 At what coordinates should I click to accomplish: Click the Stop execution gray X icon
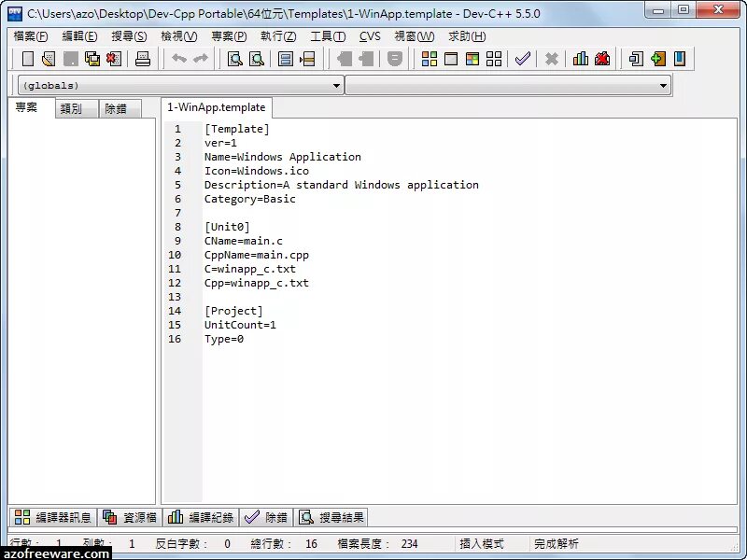click(552, 59)
